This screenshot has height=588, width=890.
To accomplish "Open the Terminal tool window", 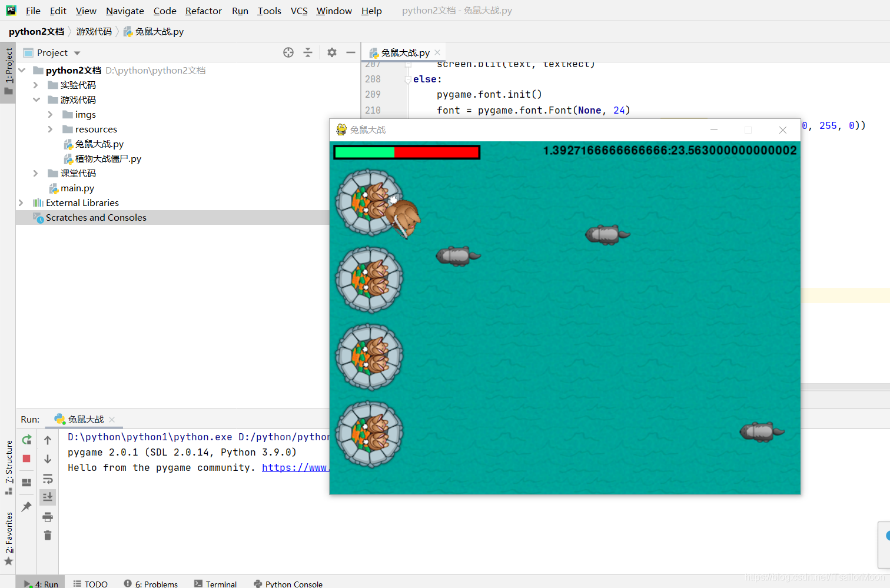I will pos(215,584).
